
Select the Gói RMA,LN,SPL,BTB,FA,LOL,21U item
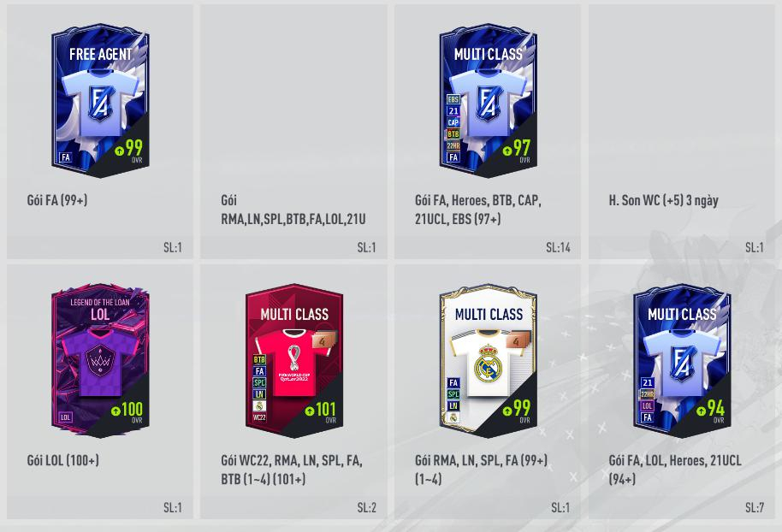point(293,132)
